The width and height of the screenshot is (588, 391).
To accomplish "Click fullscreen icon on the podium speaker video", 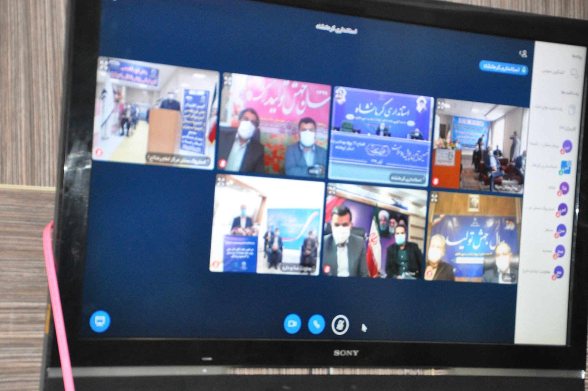I will (x=104, y=66).
